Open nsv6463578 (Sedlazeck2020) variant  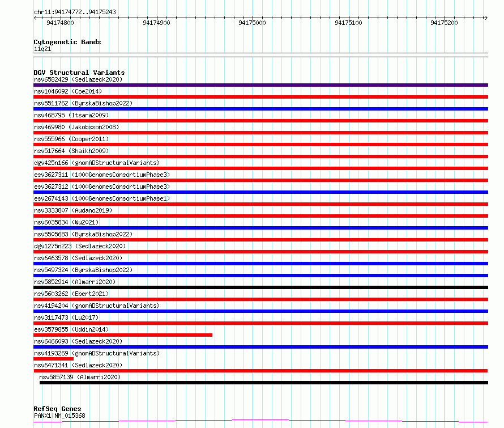click(x=78, y=258)
